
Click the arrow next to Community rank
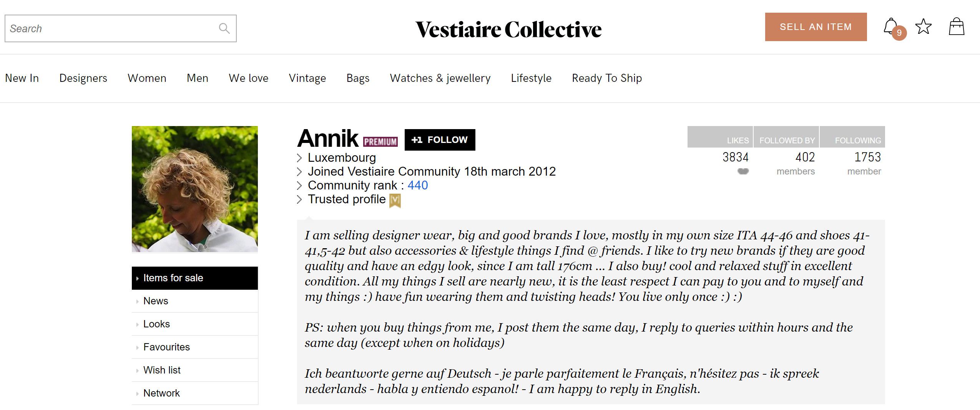coord(299,186)
